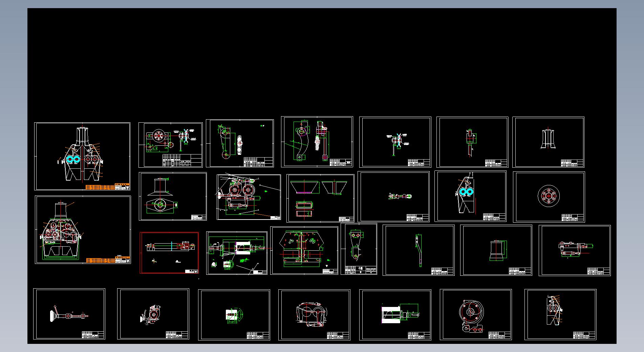Select the twin red wheel mechanism sheet with cylinder
This screenshot has width=644, height=352.
pos(249,197)
